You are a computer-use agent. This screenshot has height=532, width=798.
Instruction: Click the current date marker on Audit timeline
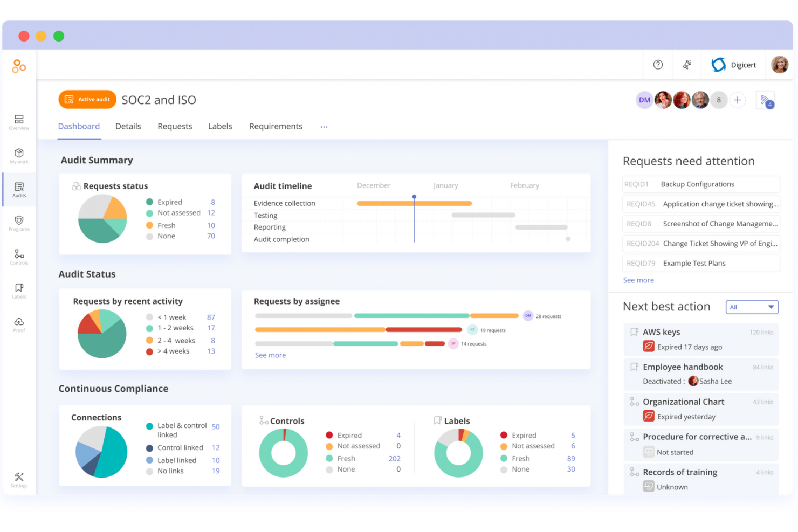click(414, 197)
